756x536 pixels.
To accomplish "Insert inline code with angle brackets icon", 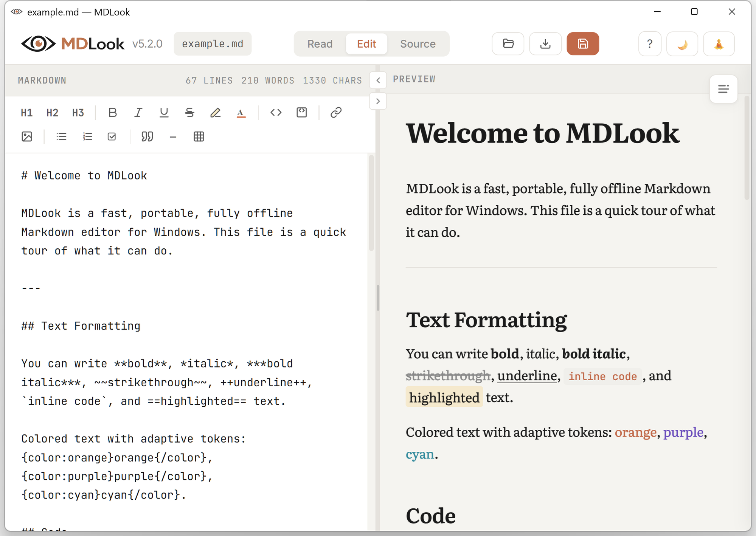I will coord(276,113).
